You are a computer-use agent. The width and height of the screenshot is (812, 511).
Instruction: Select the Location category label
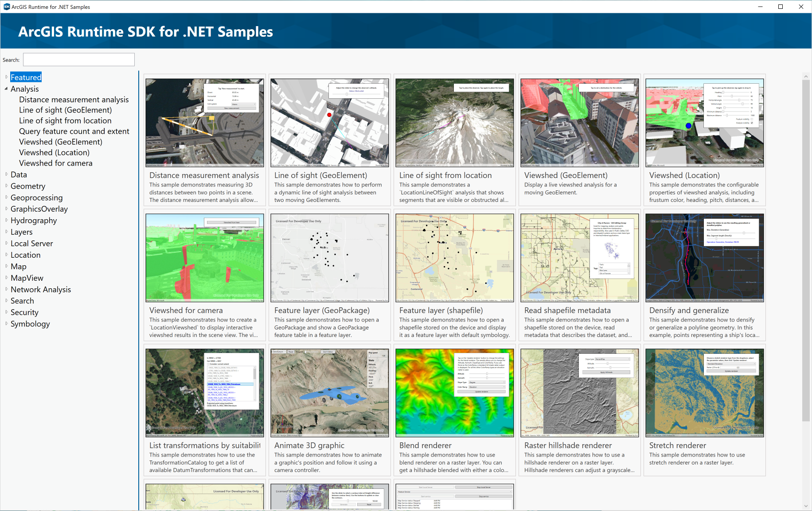tap(26, 255)
